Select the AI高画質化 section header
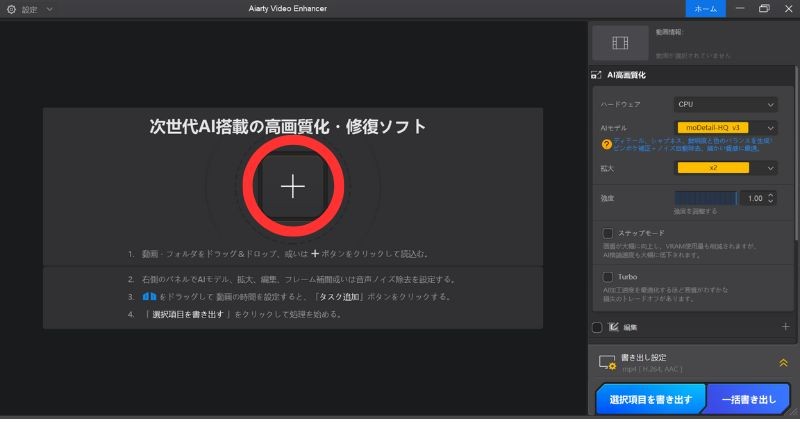The image size is (800, 422). click(627, 75)
